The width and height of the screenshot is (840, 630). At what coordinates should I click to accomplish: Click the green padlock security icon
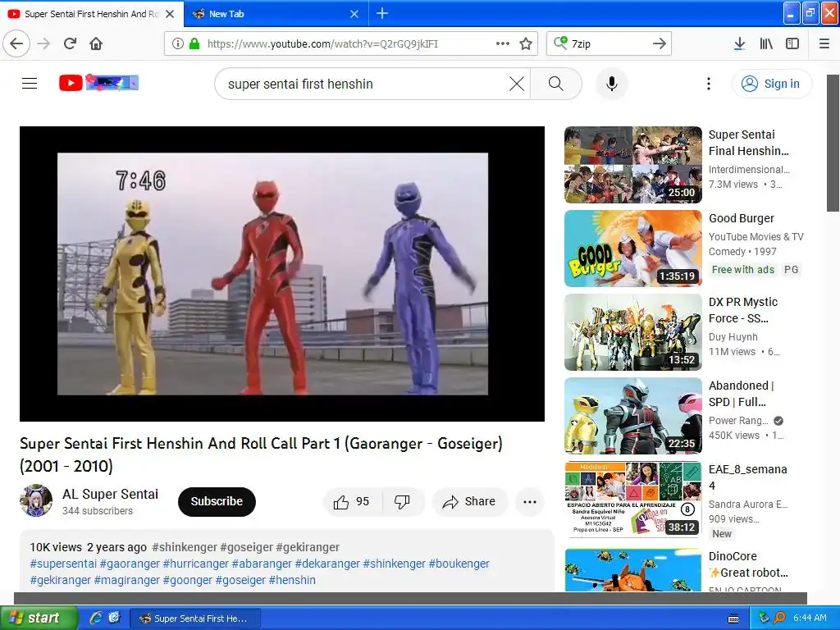(x=194, y=43)
